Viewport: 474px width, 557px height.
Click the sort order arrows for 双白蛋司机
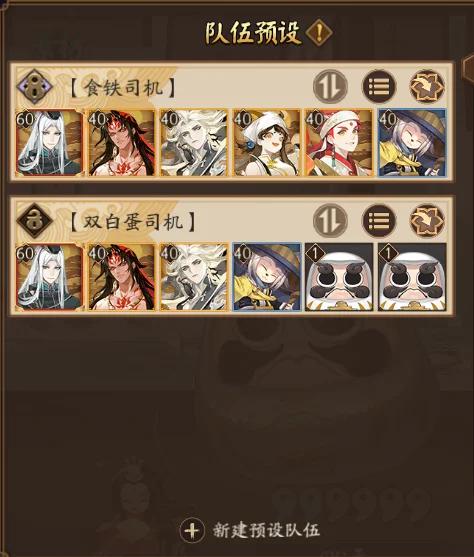(x=330, y=221)
